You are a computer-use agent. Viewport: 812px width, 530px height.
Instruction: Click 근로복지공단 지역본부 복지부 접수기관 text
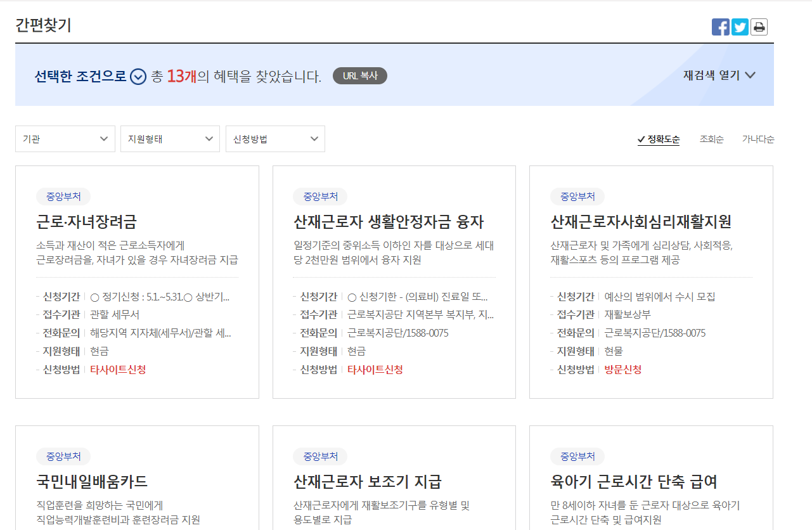coord(420,314)
